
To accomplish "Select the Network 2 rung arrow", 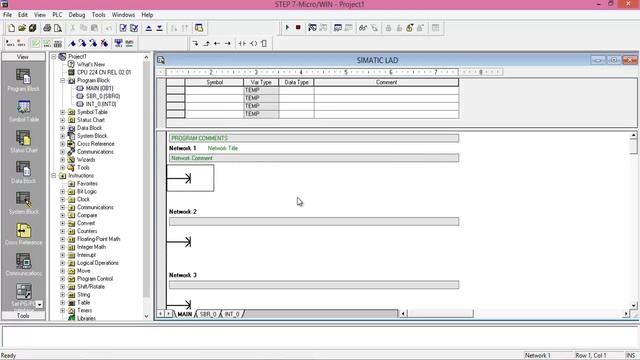I will click(x=179, y=242).
